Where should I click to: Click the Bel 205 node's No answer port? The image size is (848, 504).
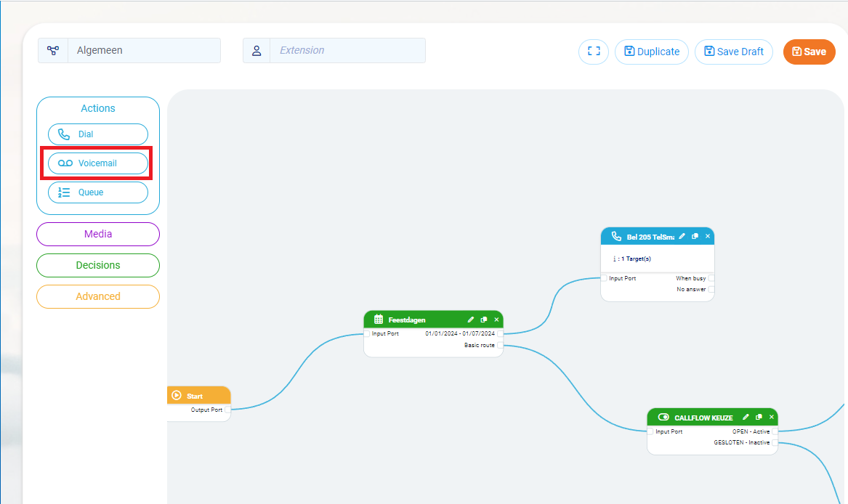[x=711, y=290]
